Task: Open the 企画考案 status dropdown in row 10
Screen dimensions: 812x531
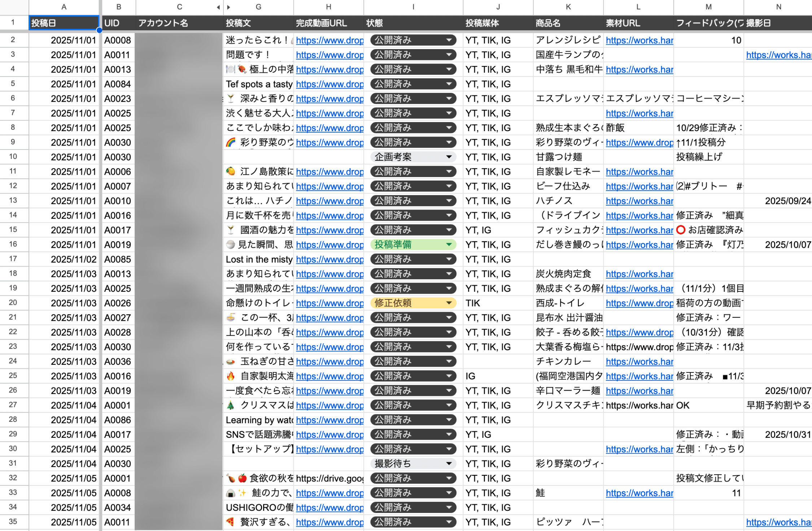Action: tap(449, 157)
